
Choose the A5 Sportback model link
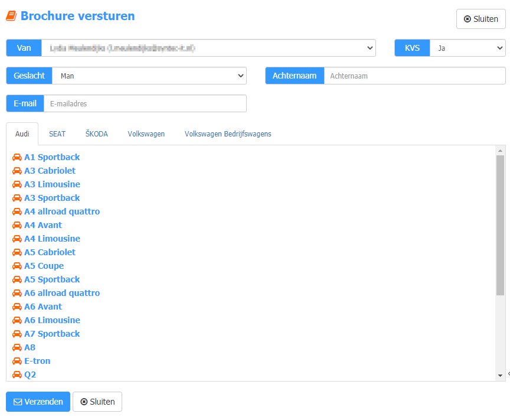coord(52,279)
